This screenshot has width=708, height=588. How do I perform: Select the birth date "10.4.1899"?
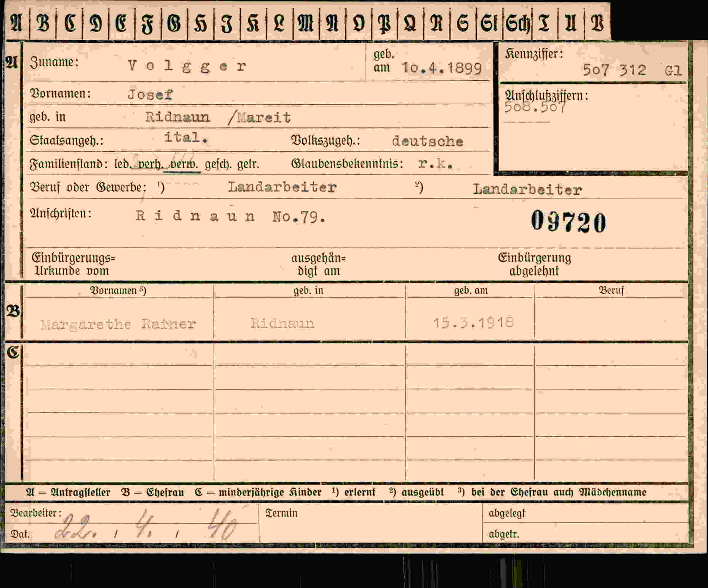(x=442, y=68)
